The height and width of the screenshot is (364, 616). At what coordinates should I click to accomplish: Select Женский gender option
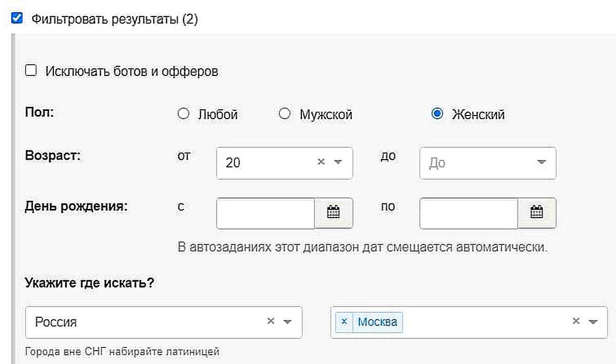437,114
